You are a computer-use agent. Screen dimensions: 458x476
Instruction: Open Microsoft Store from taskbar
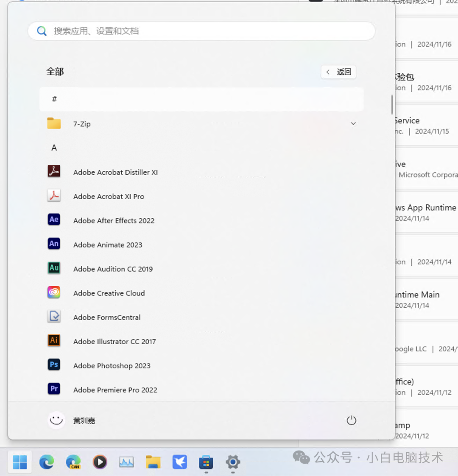click(x=206, y=462)
